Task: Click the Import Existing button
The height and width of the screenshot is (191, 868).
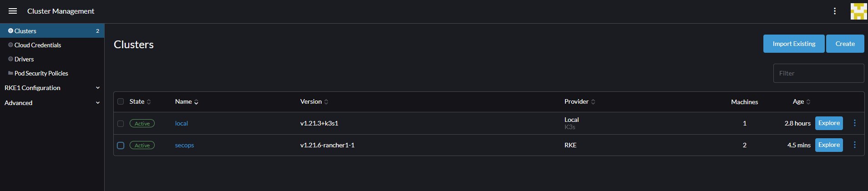Action: pos(794,44)
